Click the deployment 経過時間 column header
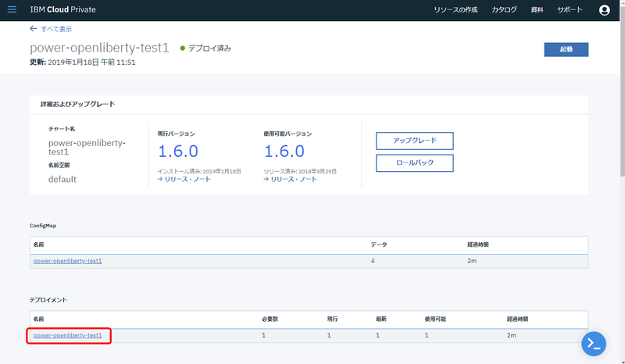The image size is (625, 364). click(x=517, y=319)
